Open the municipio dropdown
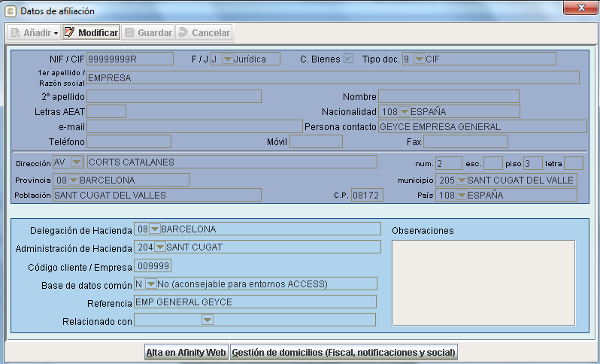Image resolution: width=600 pixels, height=364 pixels. point(461,180)
